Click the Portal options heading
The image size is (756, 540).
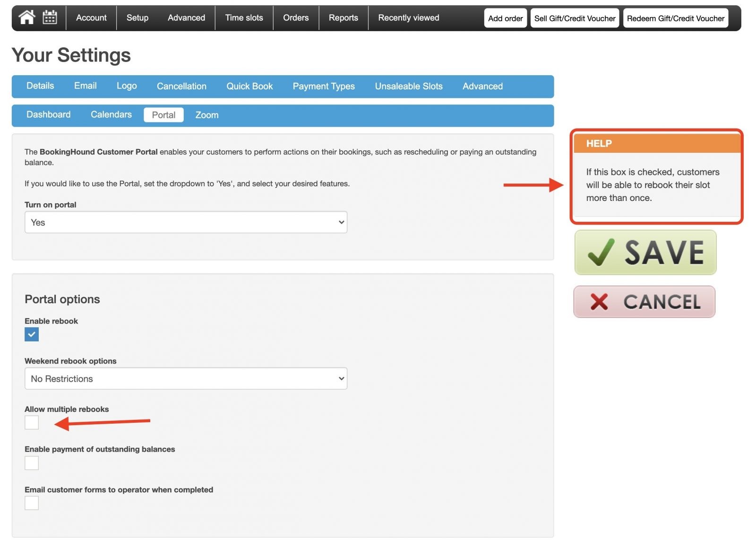tap(62, 299)
